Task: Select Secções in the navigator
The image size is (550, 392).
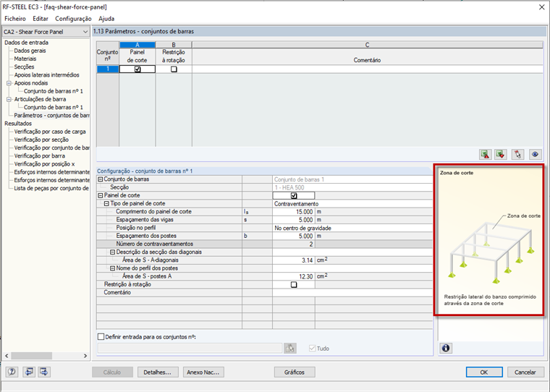Action: click(x=24, y=67)
